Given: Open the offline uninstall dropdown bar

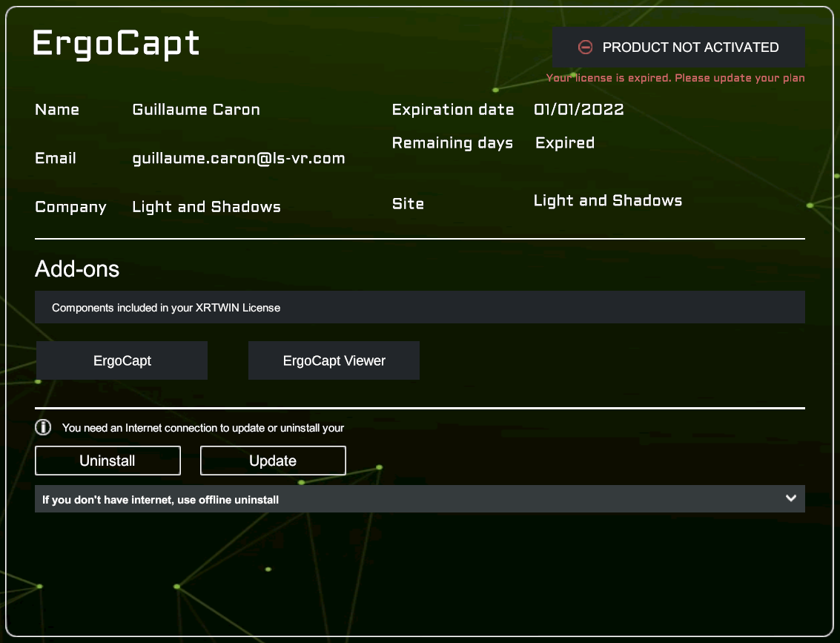Looking at the screenshot, I should coord(420,499).
